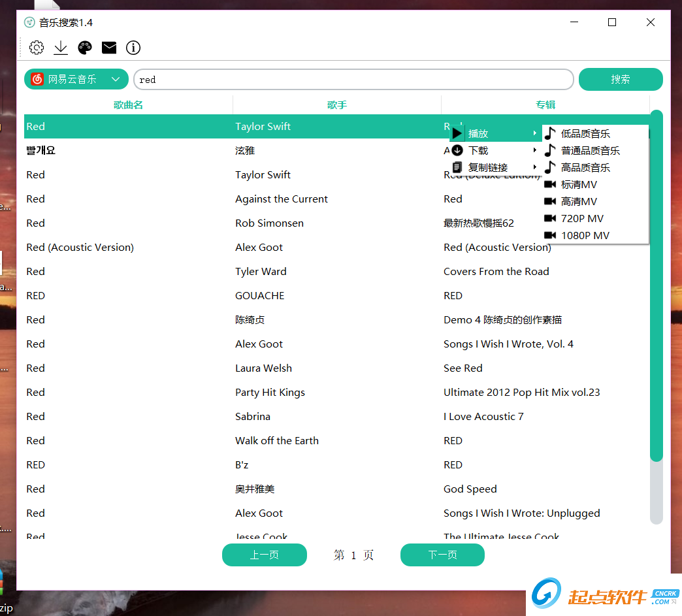Click camera icon for 高清MV

[550, 201]
